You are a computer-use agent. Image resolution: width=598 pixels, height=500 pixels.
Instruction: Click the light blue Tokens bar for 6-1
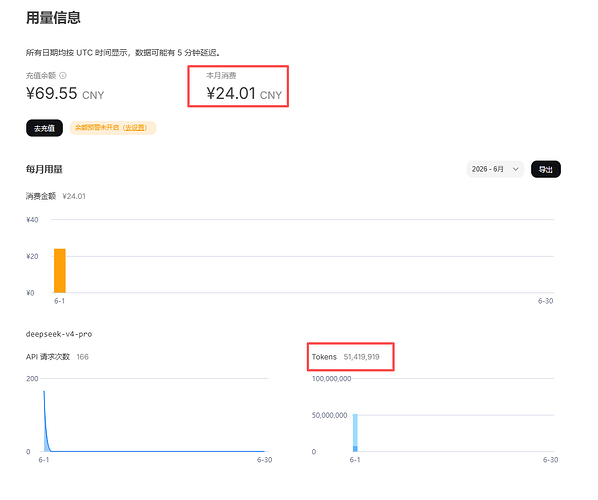(x=355, y=430)
